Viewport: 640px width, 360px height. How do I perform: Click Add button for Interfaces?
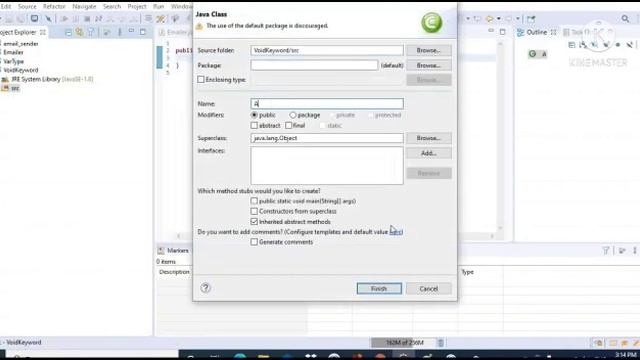(429, 153)
